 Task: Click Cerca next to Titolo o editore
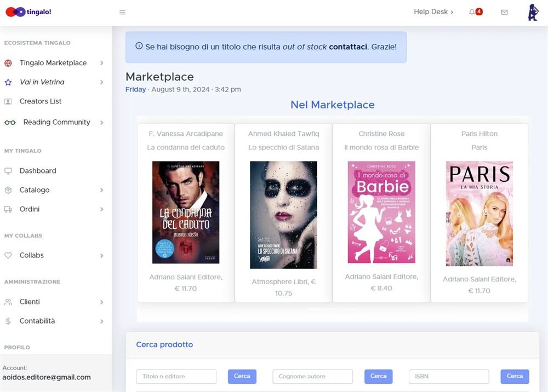(x=242, y=376)
